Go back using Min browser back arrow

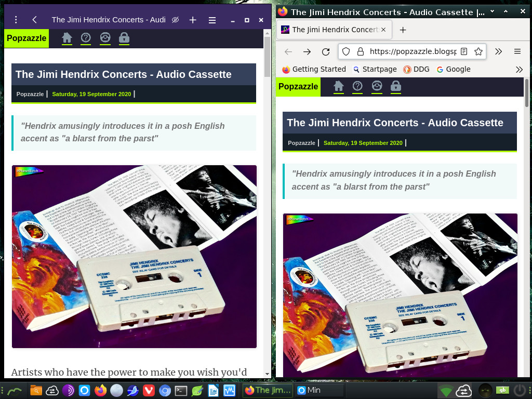click(34, 20)
